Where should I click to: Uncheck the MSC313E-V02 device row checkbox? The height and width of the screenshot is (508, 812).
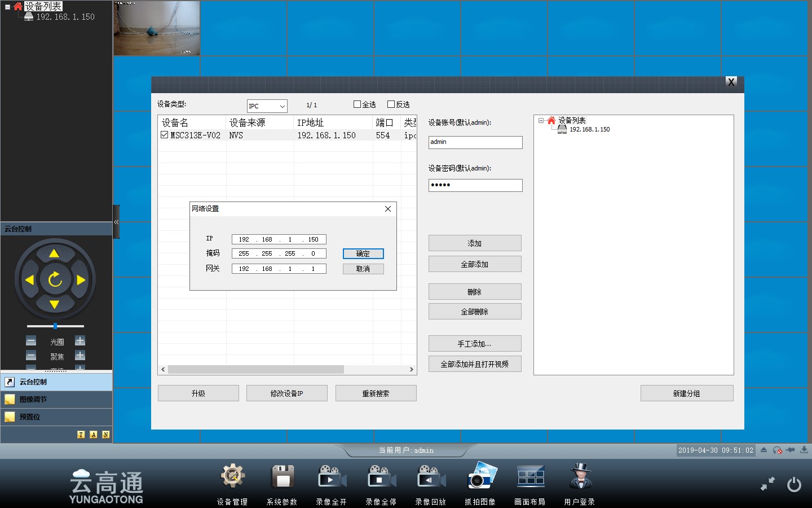[x=164, y=135]
